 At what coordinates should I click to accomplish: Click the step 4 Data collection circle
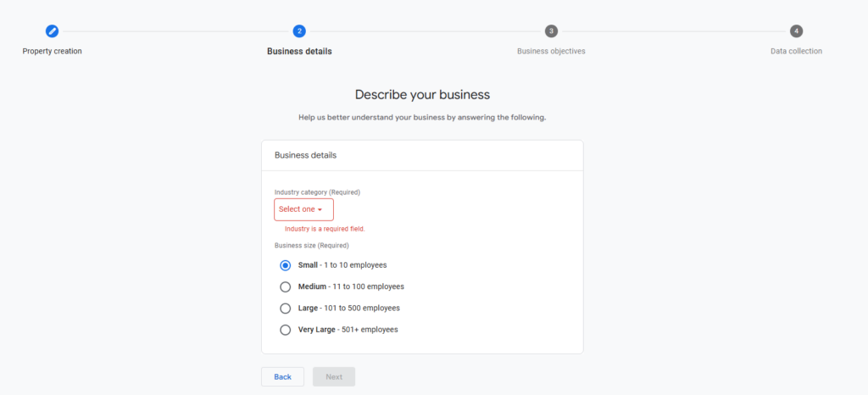(x=796, y=31)
